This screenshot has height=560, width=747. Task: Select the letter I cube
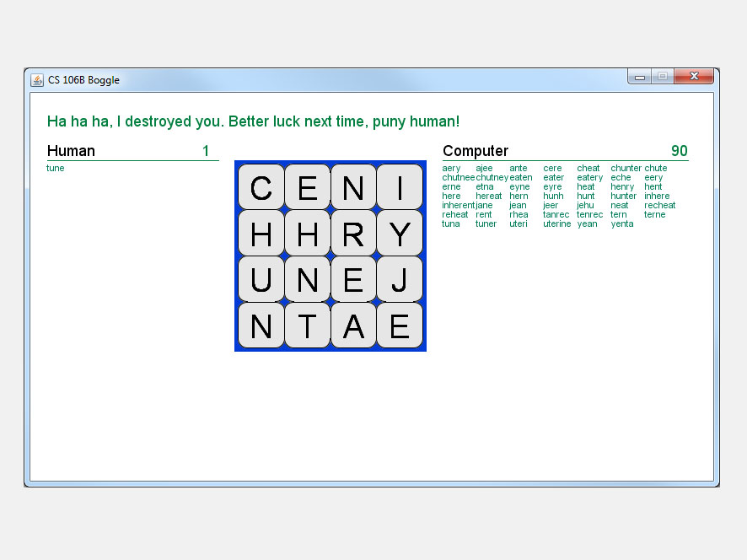[400, 187]
